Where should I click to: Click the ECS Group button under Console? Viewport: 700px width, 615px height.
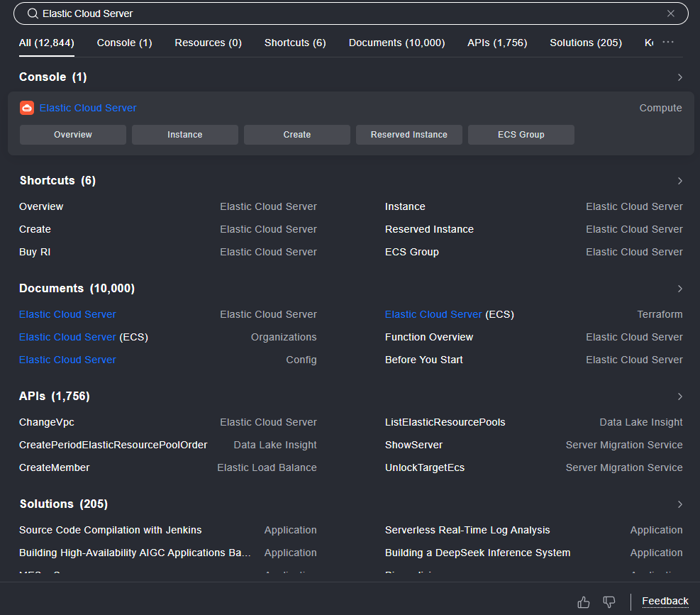[x=521, y=135]
